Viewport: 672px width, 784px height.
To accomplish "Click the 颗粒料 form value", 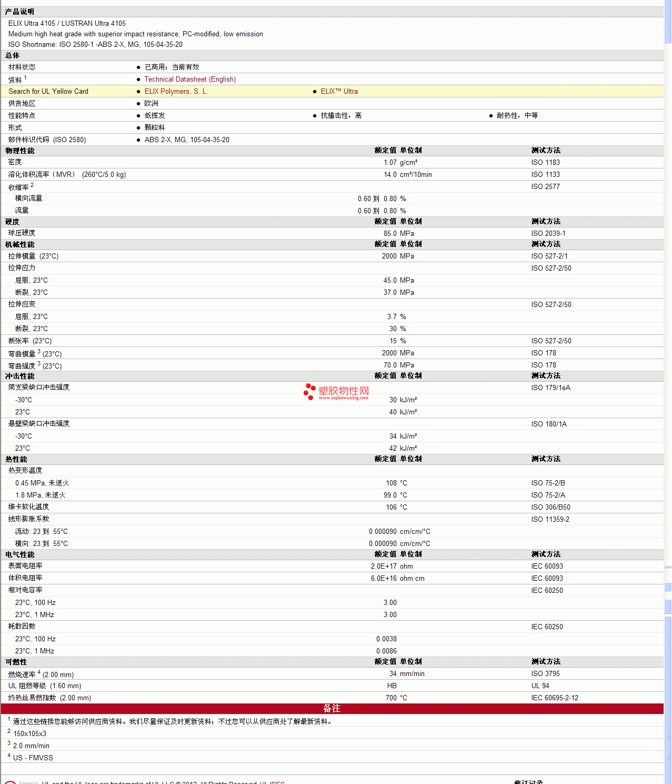I will point(155,127).
